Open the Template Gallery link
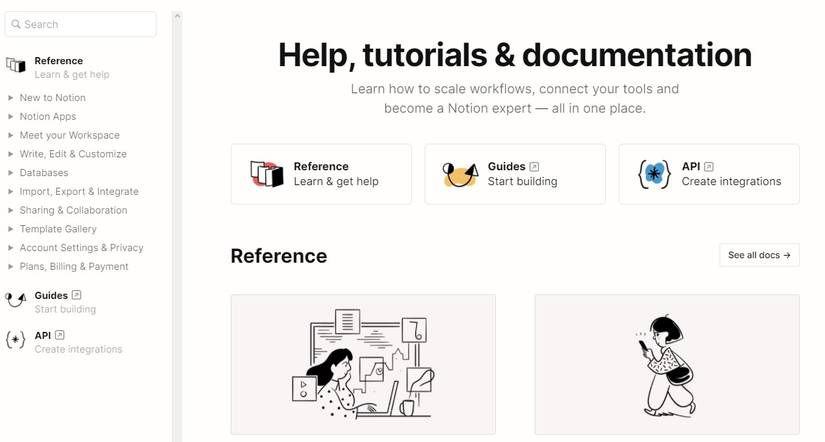This screenshot has width=825, height=442. 58,229
